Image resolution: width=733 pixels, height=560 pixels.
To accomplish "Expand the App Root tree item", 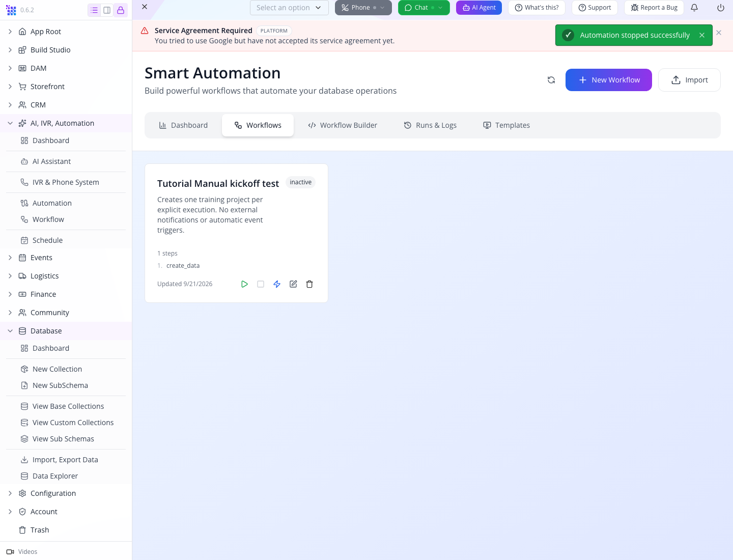I will point(10,32).
